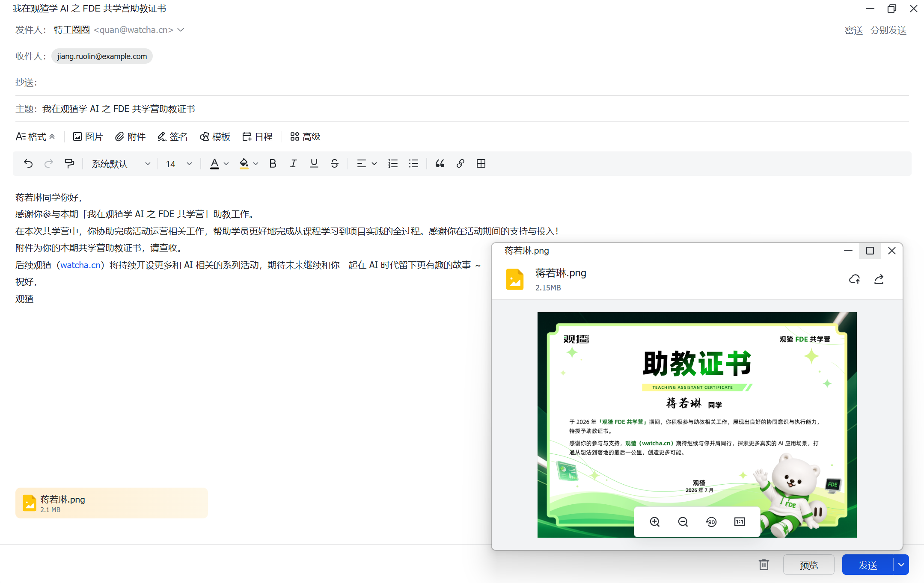Click the certificate image thumbnail
Screen dimensions: 924x583
pos(697,425)
